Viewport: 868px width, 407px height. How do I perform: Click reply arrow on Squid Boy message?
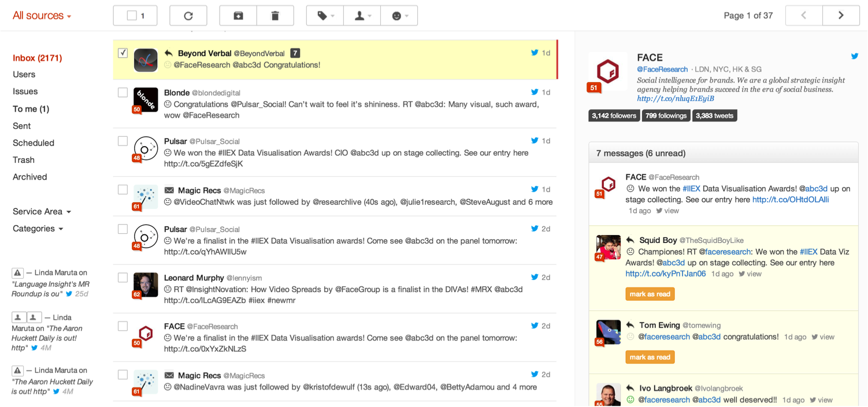630,240
